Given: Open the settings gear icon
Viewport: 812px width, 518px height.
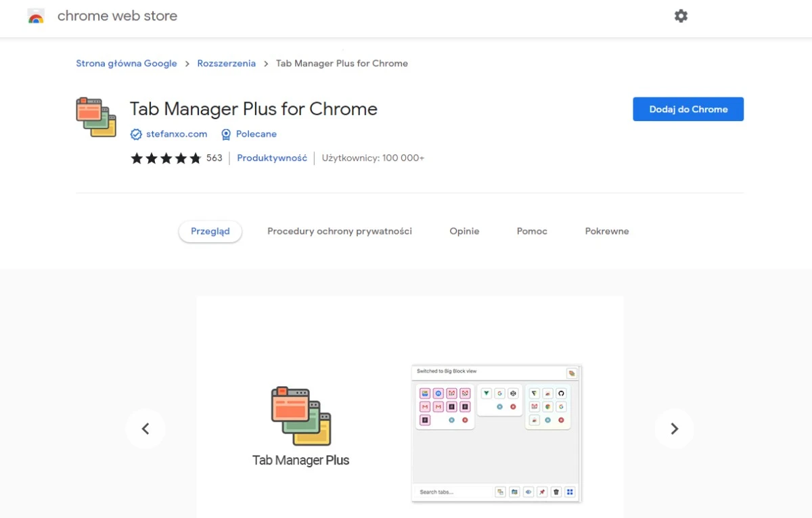Looking at the screenshot, I should click(681, 16).
